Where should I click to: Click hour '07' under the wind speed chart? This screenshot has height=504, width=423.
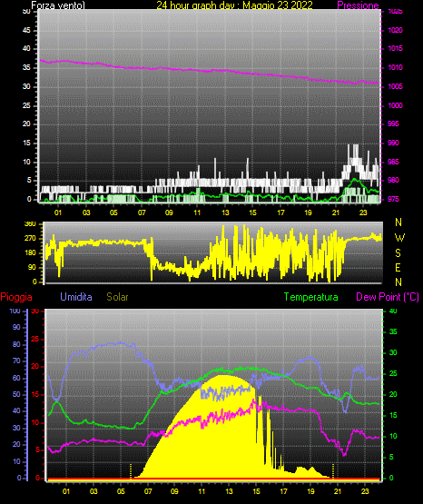click(142, 212)
